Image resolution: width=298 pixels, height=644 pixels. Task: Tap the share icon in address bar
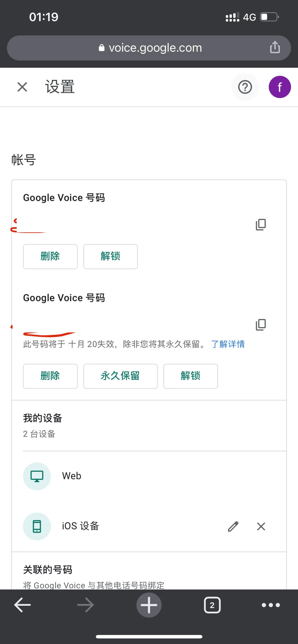[x=275, y=47]
